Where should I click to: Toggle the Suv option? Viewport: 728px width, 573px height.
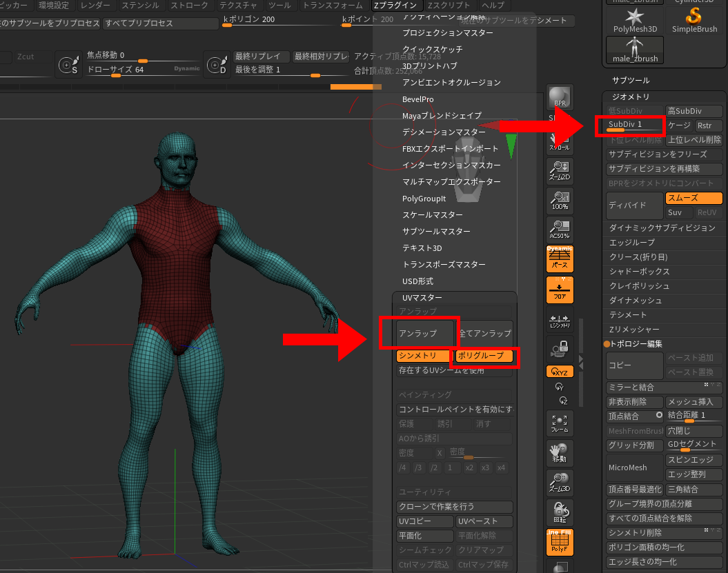coord(679,212)
